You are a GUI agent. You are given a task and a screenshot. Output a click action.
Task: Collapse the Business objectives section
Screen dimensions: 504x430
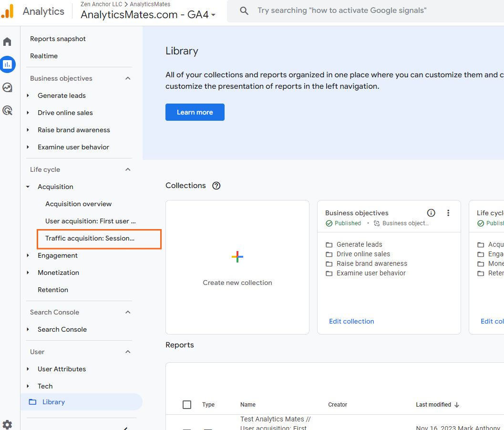pos(128,78)
